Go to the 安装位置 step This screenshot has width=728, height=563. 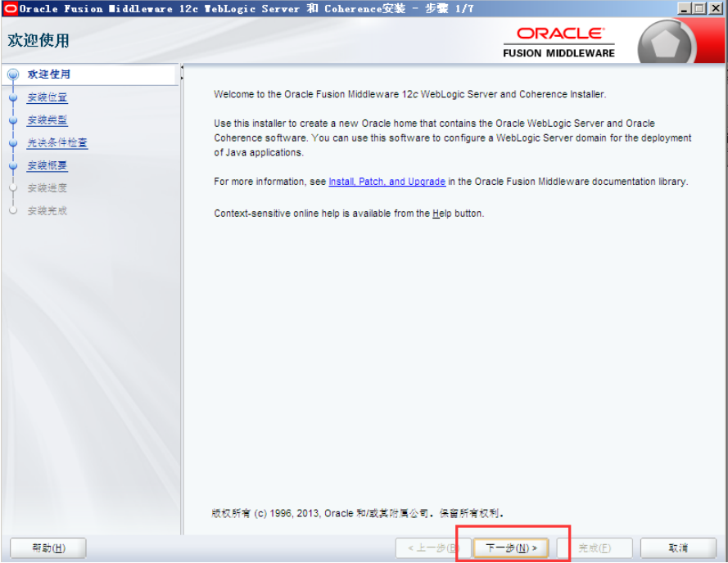coord(47,97)
